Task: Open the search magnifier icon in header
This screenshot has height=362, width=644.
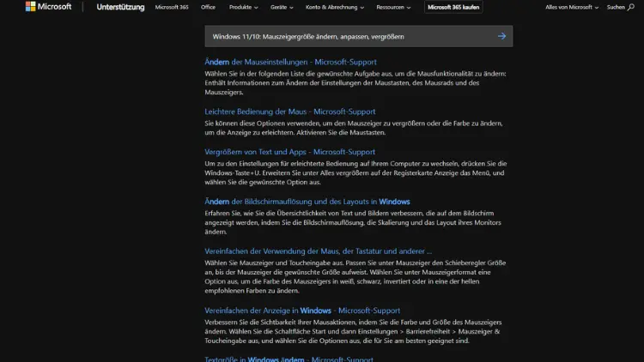Action: point(631,7)
